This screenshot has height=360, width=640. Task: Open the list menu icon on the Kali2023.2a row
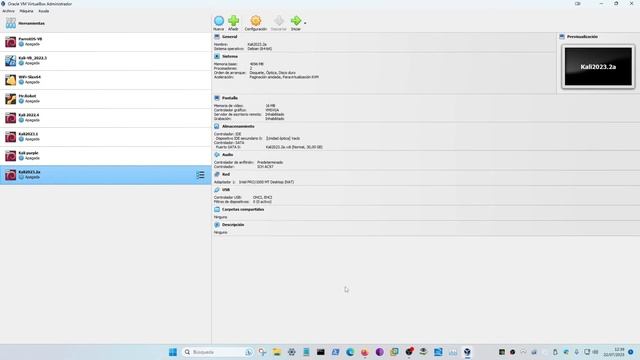click(200, 175)
